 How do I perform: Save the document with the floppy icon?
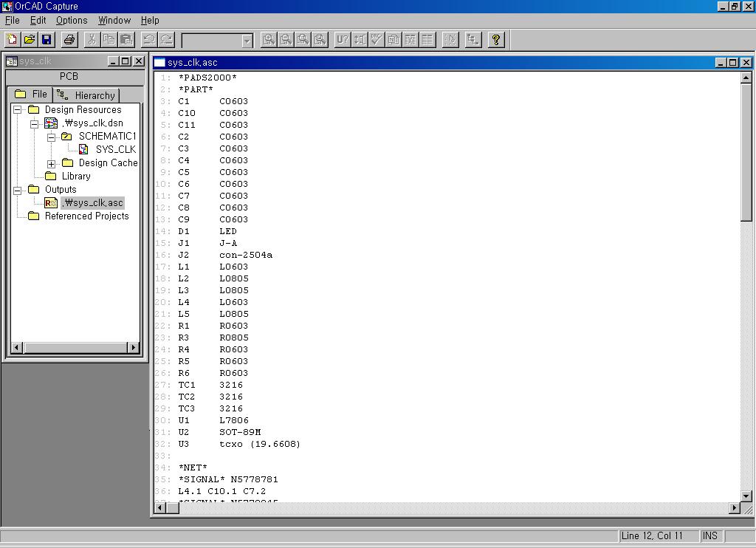[x=47, y=40]
